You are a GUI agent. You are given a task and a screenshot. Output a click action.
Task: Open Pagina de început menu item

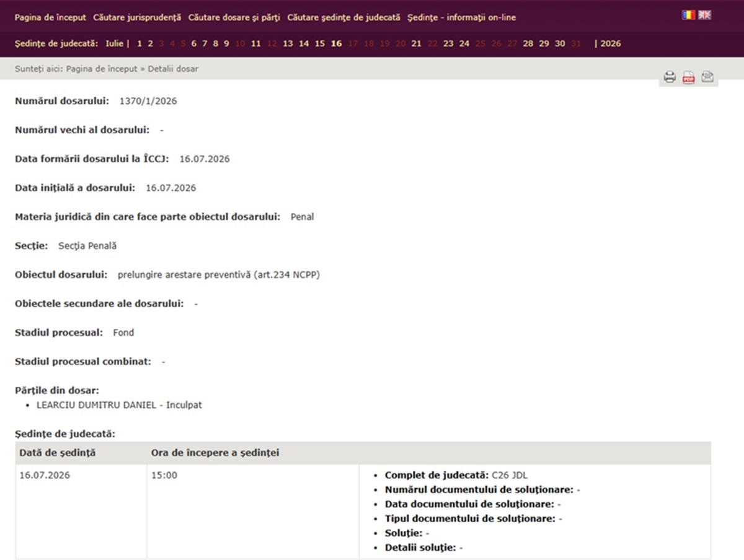pos(50,17)
